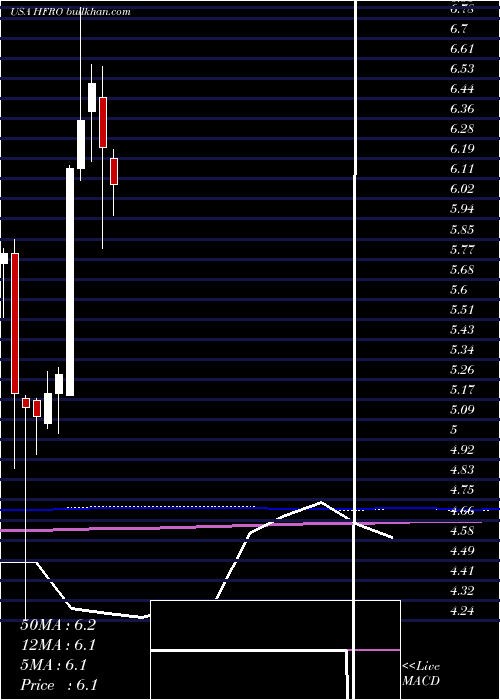Click the long red candle beside the 5.51 level
The height and width of the screenshot is (700, 500).
[15, 323]
